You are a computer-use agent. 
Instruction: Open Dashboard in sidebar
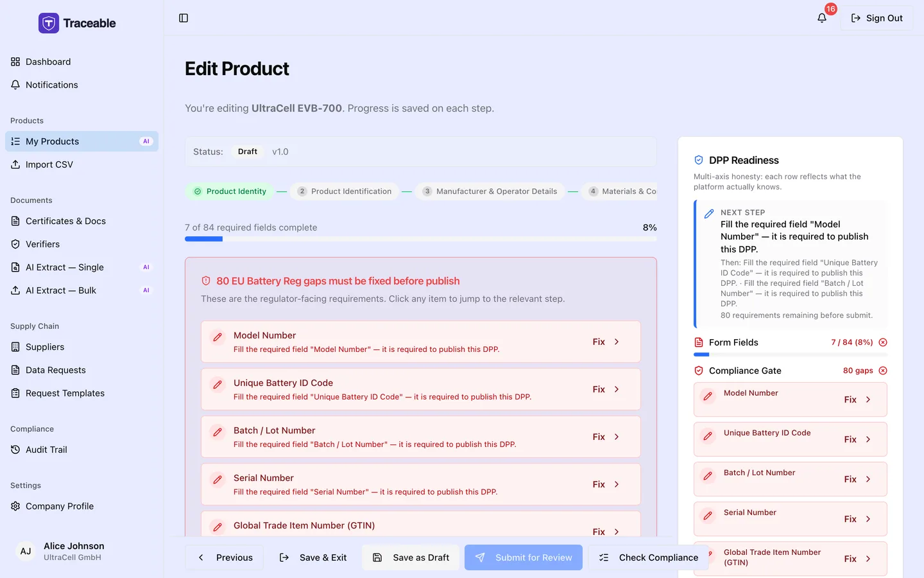(81, 62)
